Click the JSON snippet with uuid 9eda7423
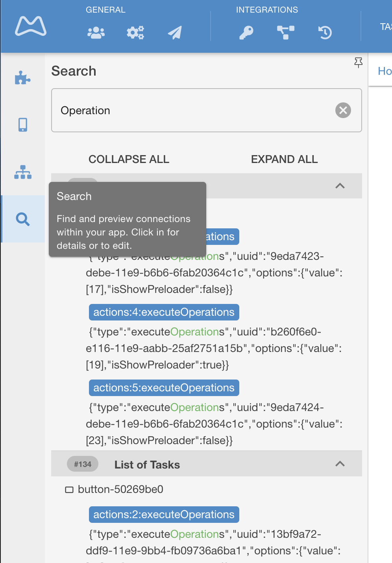 (214, 273)
